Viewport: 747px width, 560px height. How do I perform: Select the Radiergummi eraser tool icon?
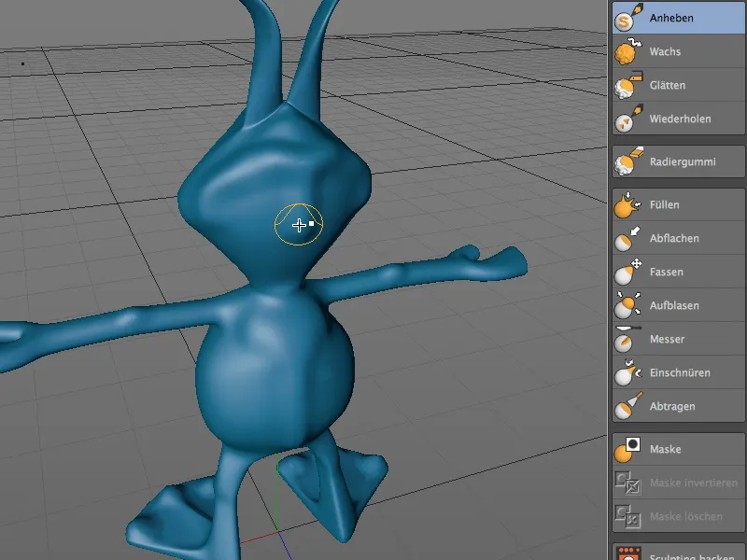[627, 161]
